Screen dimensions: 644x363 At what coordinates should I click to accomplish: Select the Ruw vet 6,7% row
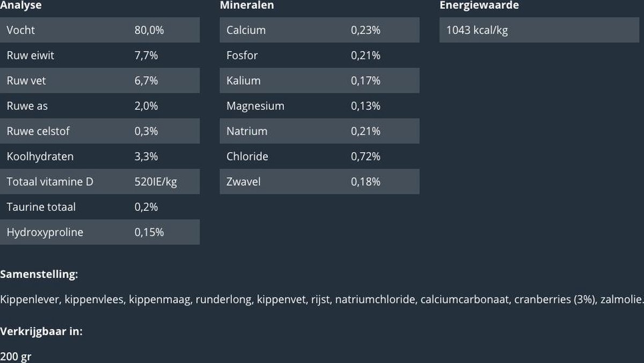[99, 80]
